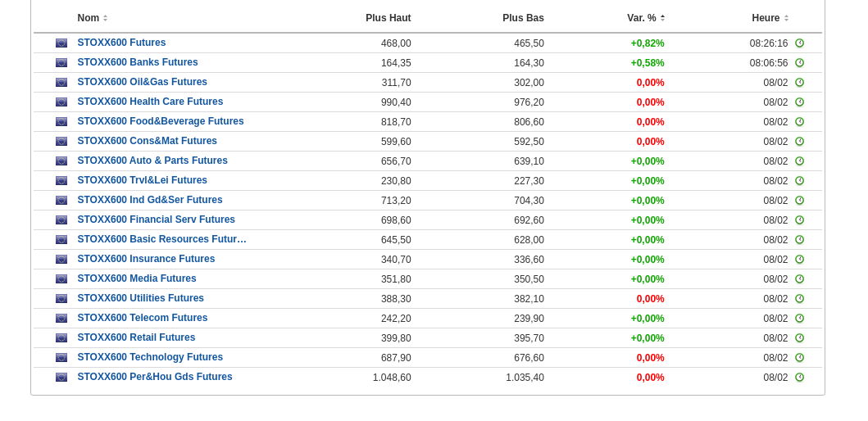
Task: Click clock icon in STOXX600 Utilities Futures row
Action: tap(799, 299)
